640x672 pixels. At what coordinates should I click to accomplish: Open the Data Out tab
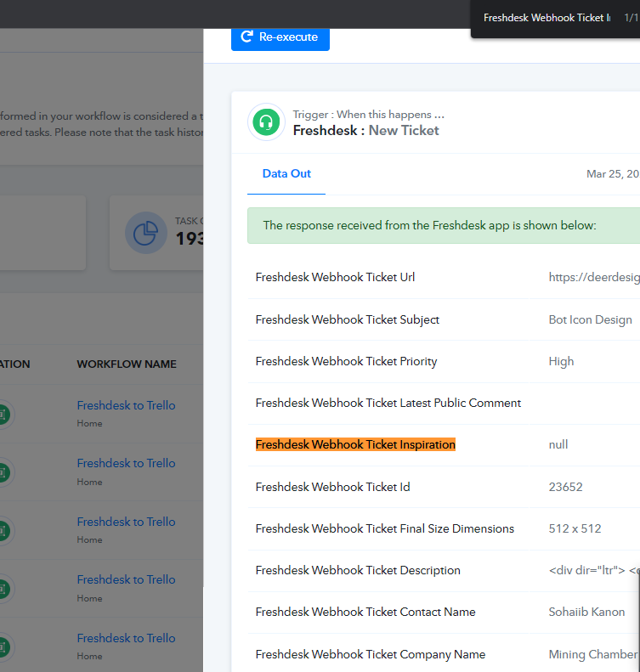286,173
